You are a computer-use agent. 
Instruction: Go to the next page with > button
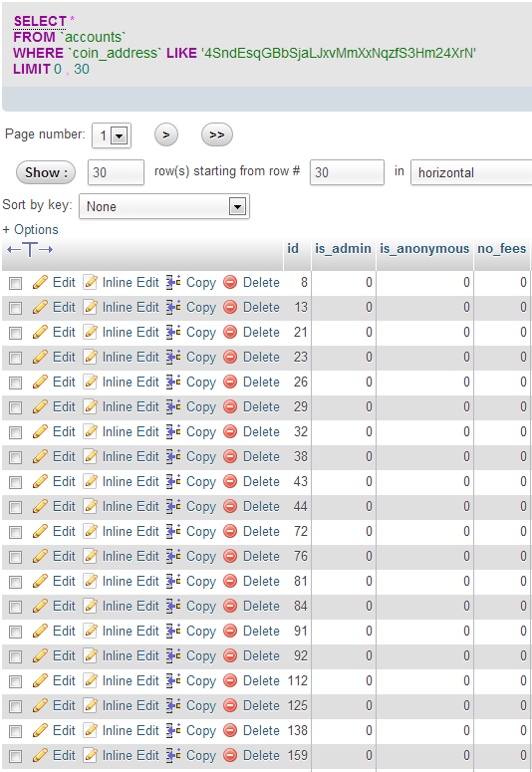click(166, 134)
